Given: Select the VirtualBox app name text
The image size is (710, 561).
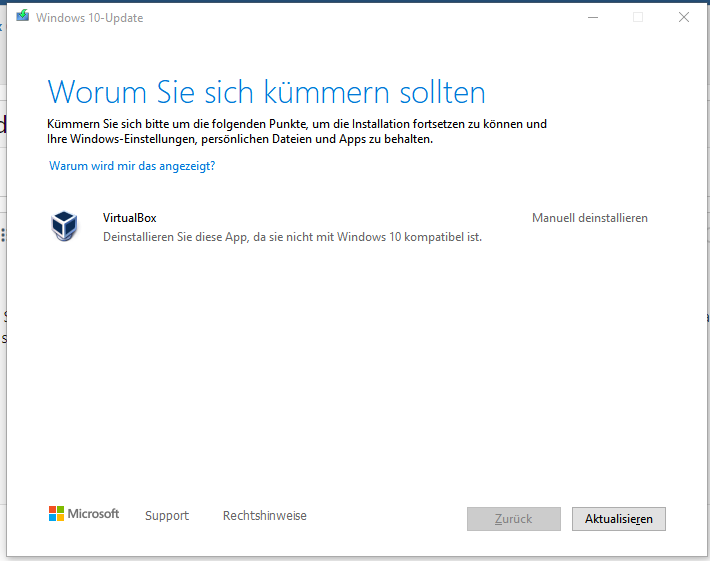Looking at the screenshot, I should [130, 218].
